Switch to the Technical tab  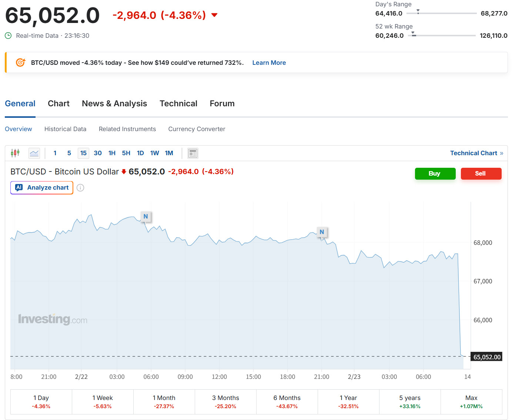(178, 104)
